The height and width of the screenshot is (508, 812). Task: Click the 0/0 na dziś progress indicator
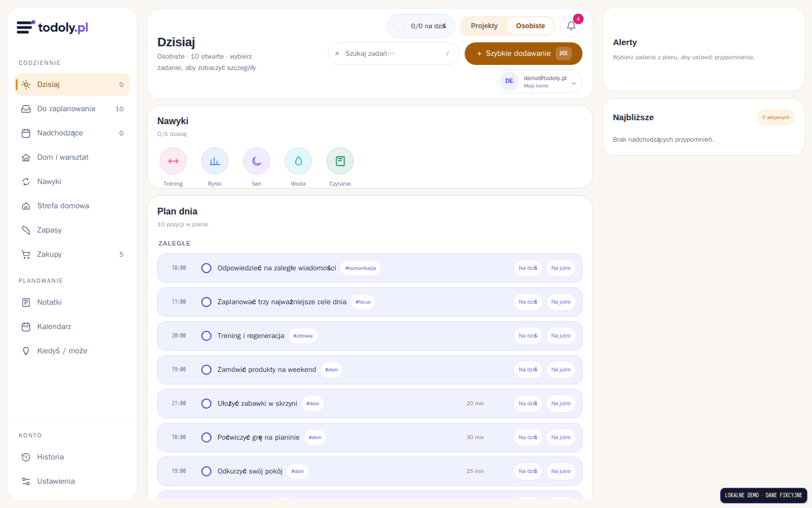421,26
